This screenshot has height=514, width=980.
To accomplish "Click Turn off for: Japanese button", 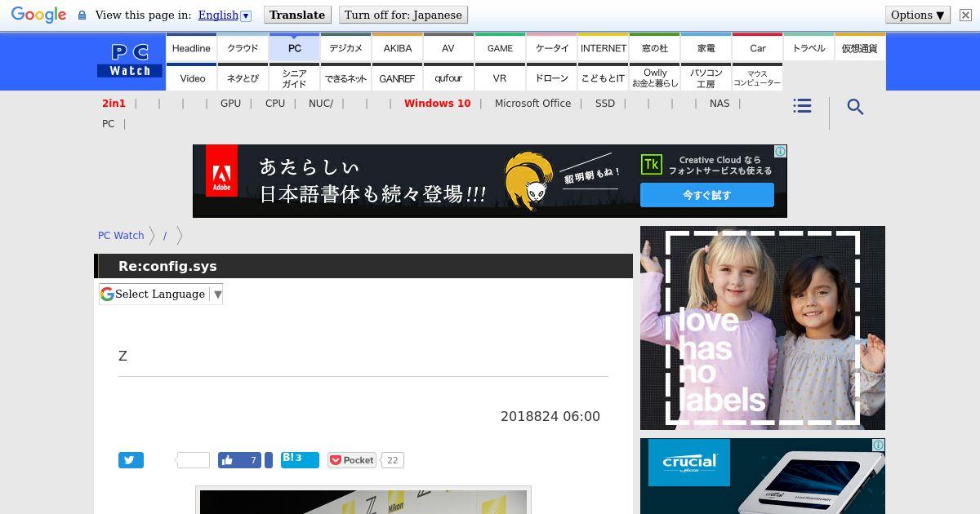I will pos(403,15).
